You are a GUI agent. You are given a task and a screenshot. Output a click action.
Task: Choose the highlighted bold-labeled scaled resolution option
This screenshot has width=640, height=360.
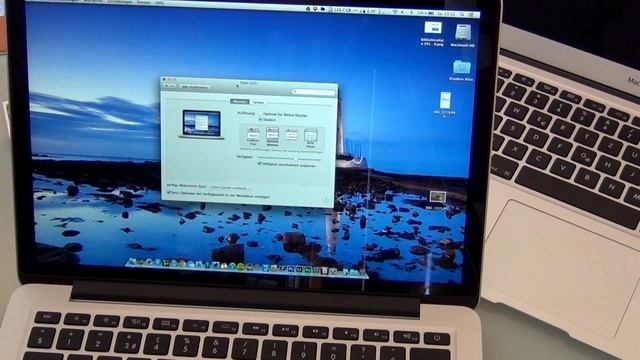pos(272,137)
